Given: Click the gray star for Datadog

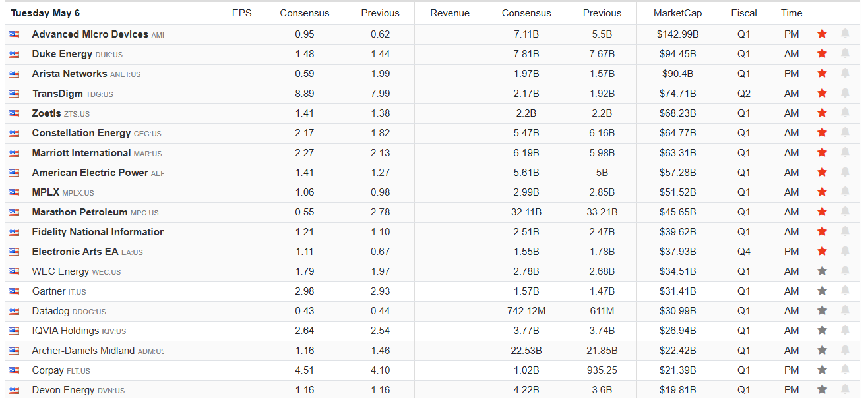Looking at the screenshot, I should [x=822, y=310].
